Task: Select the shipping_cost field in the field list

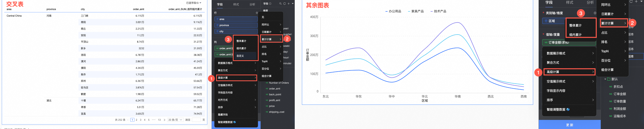Action: coord(277,112)
